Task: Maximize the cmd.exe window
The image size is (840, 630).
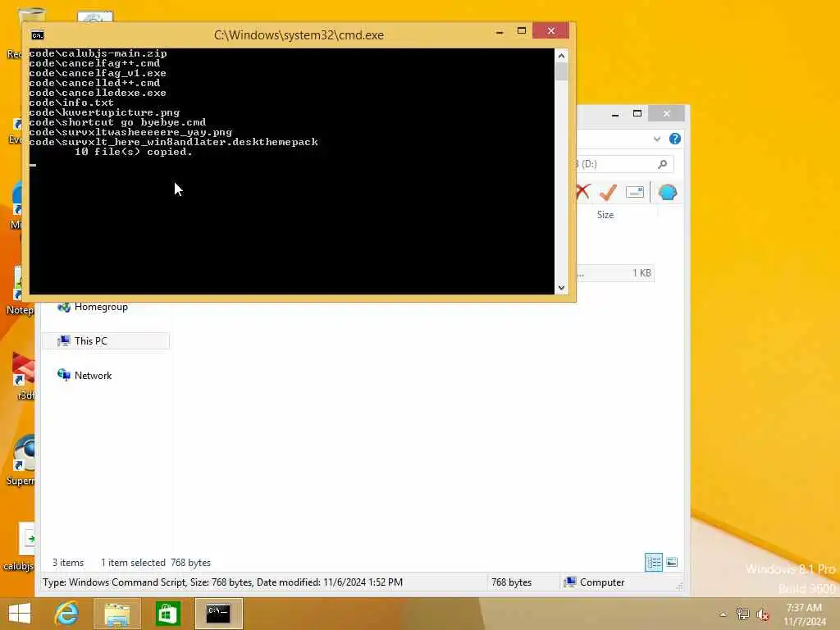Action: pos(521,31)
